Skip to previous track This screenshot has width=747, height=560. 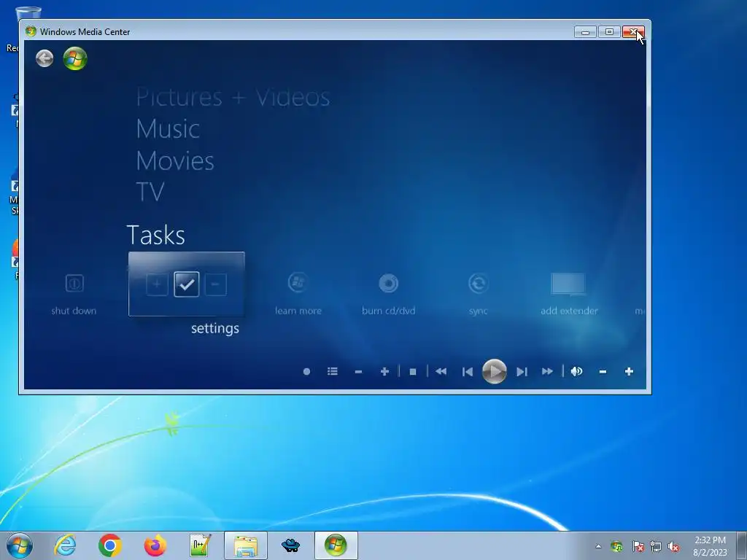pyautogui.click(x=468, y=371)
